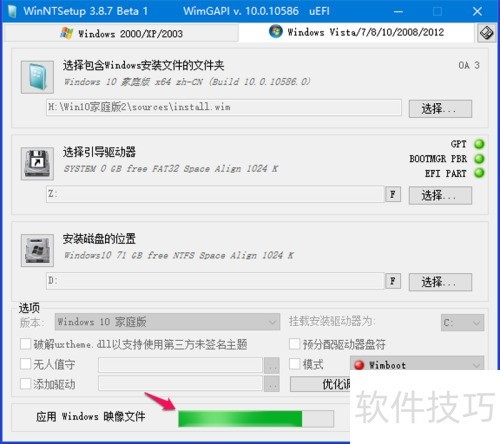Click the OA 3 label text
Viewport: 500px width, 444px height.
tap(469, 65)
